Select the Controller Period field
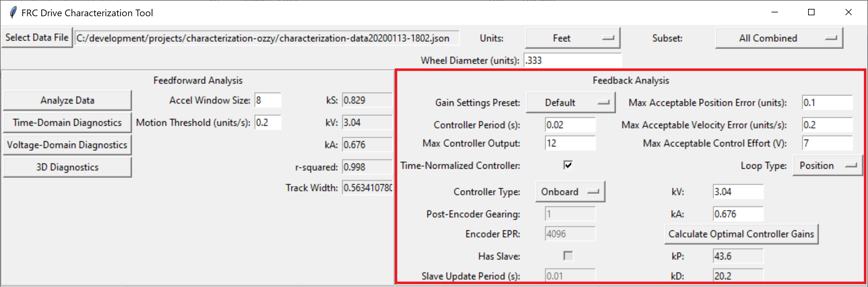The height and width of the screenshot is (287, 868). click(569, 125)
